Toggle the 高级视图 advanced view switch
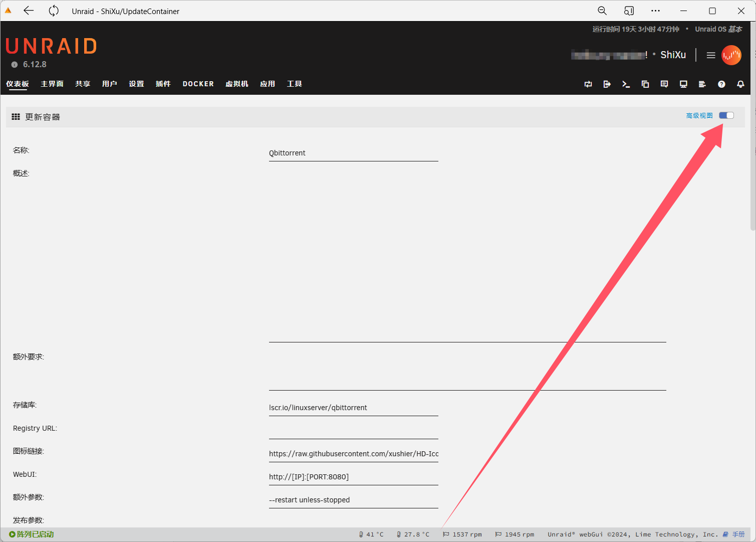The image size is (756, 542). tap(726, 116)
